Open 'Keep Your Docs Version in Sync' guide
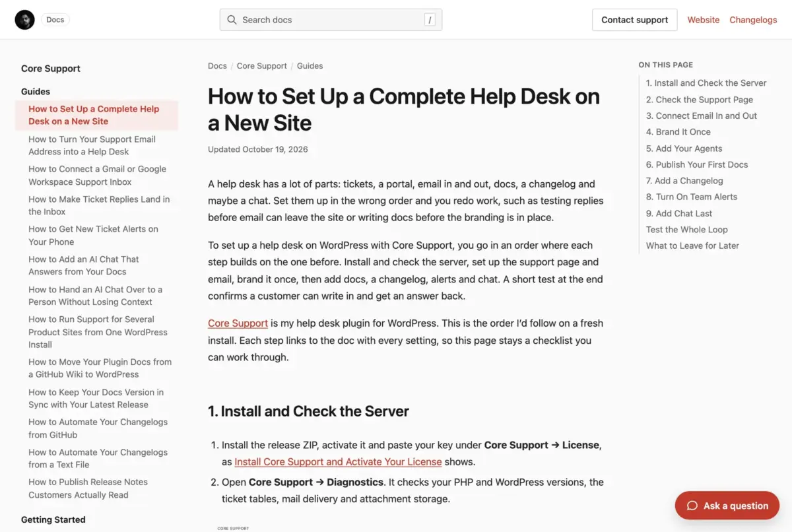792x532 pixels. pyautogui.click(x=96, y=399)
